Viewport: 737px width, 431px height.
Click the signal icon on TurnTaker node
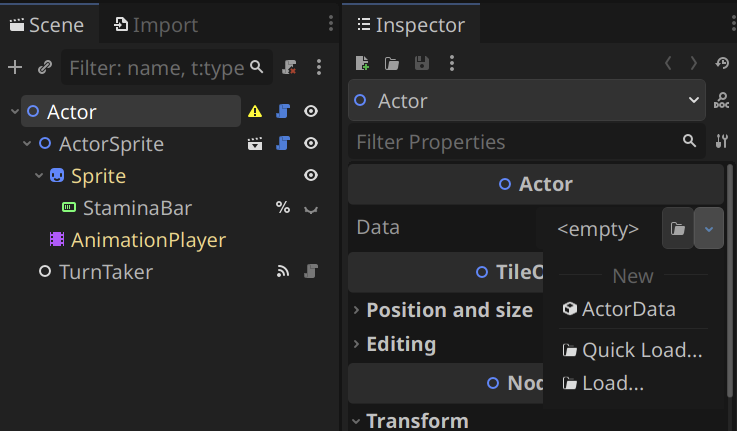click(283, 271)
